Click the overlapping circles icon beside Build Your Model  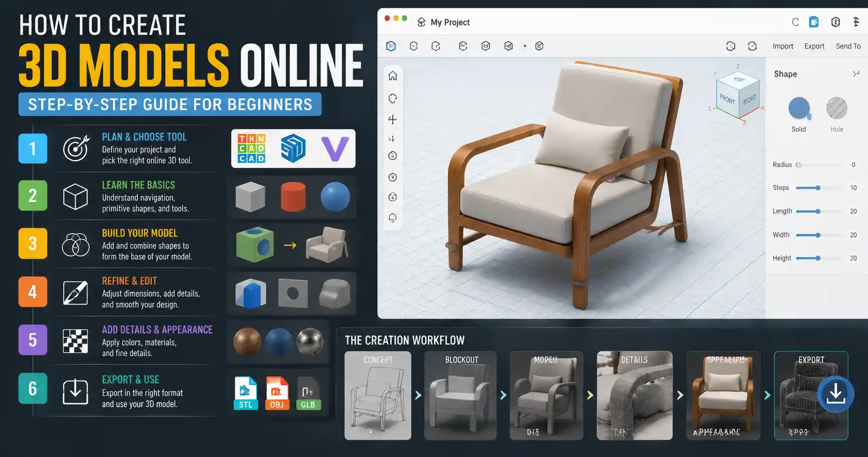coord(75,245)
